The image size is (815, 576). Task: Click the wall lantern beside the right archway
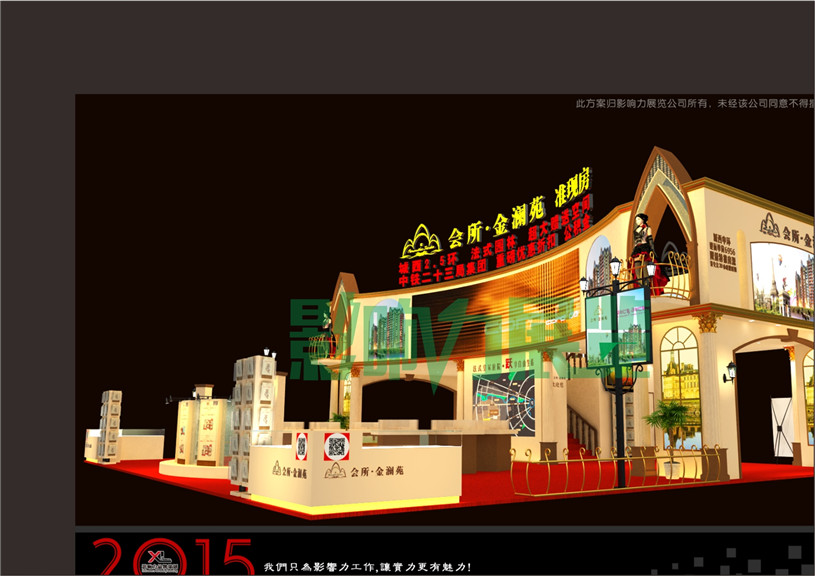pos(730,372)
